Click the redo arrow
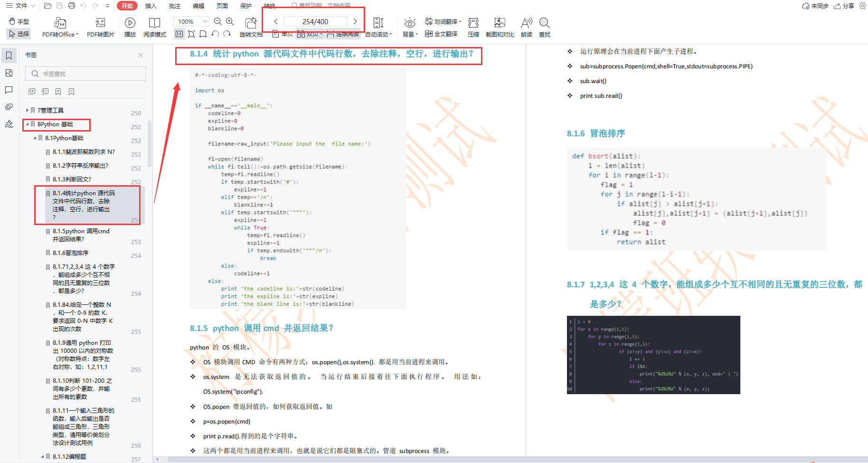 click(95, 6)
